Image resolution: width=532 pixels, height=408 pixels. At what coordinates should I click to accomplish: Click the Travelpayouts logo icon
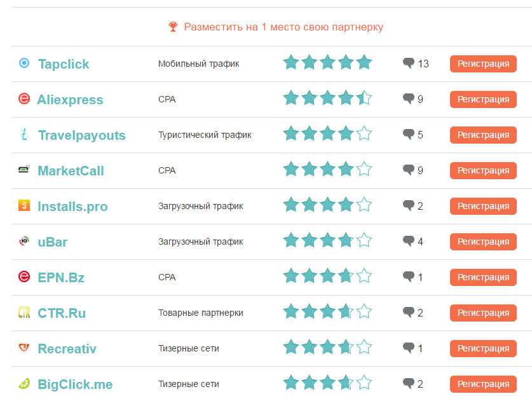click(x=24, y=134)
